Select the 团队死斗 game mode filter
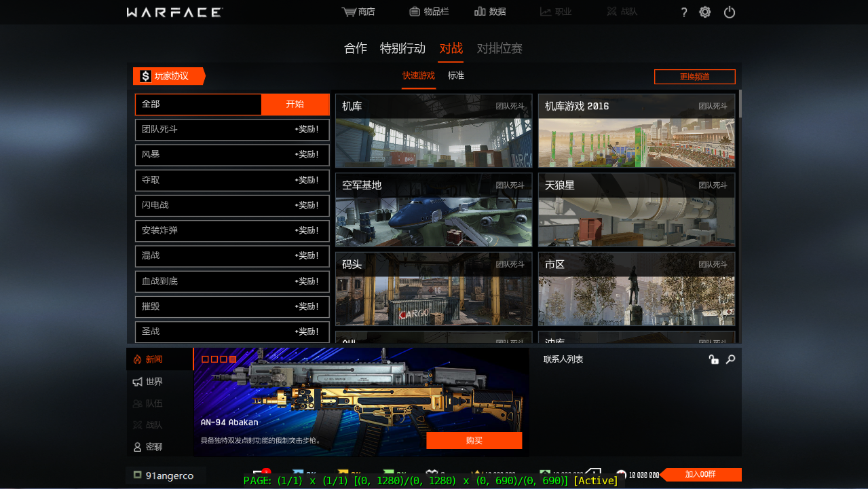Image resolution: width=868 pixels, height=489 pixels. pos(231,130)
